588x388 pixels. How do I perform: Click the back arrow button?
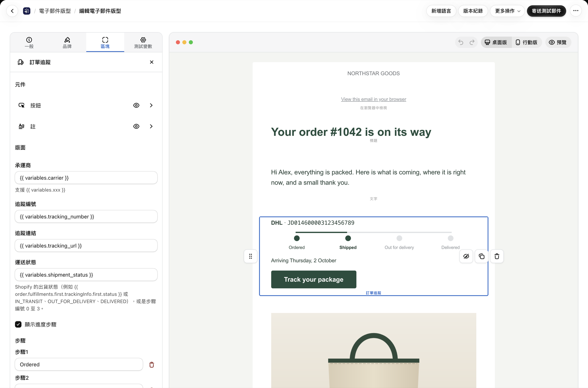click(12, 11)
